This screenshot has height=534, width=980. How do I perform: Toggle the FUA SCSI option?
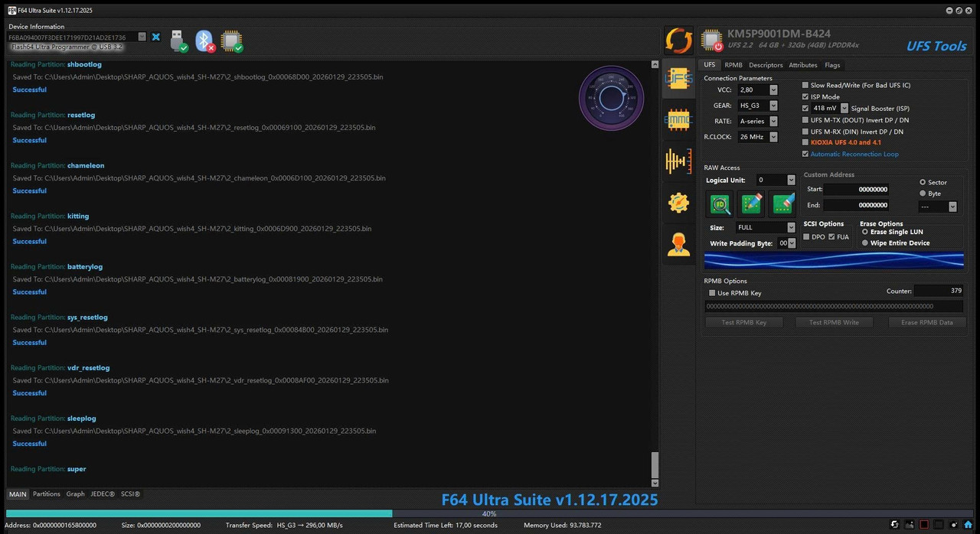(831, 236)
